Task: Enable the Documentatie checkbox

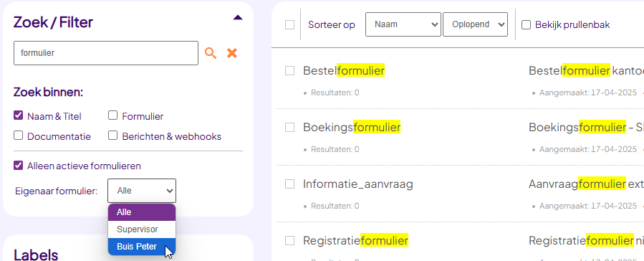Action: click(18, 136)
